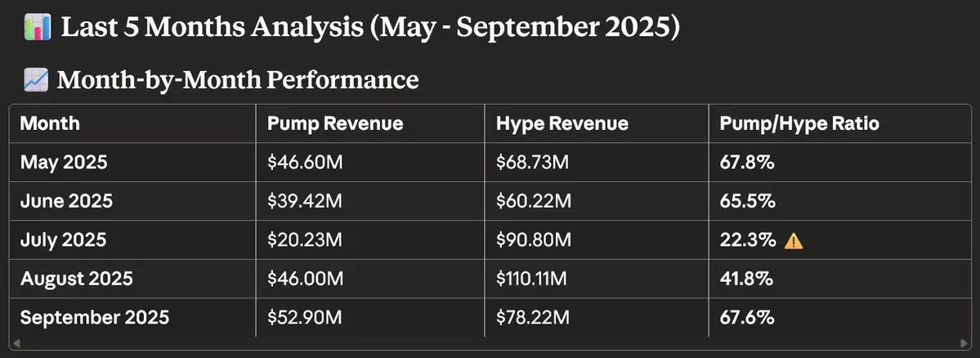
Task: Click the July 2025 row label
Action: point(64,239)
